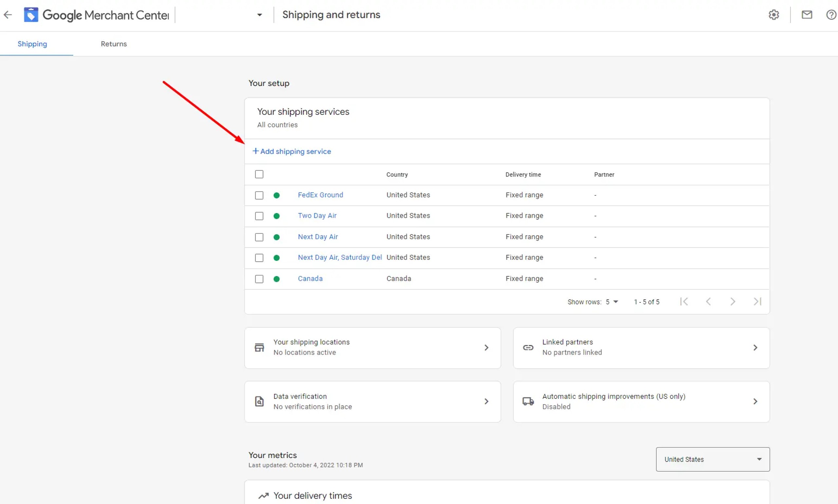Viewport: 838px width, 504px height.
Task: Open Your shipping locations card
Action: 372,348
